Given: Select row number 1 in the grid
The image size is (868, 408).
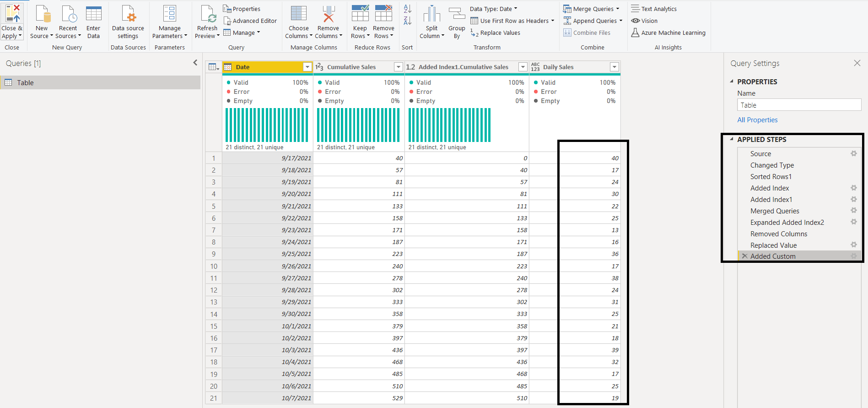Looking at the screenshot, I should pyautogui.click(x=214, y=158).
